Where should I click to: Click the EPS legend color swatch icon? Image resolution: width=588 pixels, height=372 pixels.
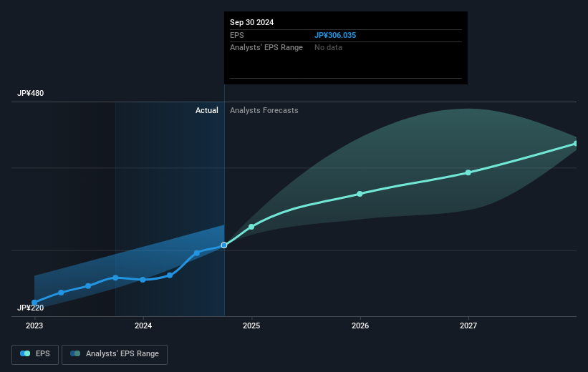(25, 353)
